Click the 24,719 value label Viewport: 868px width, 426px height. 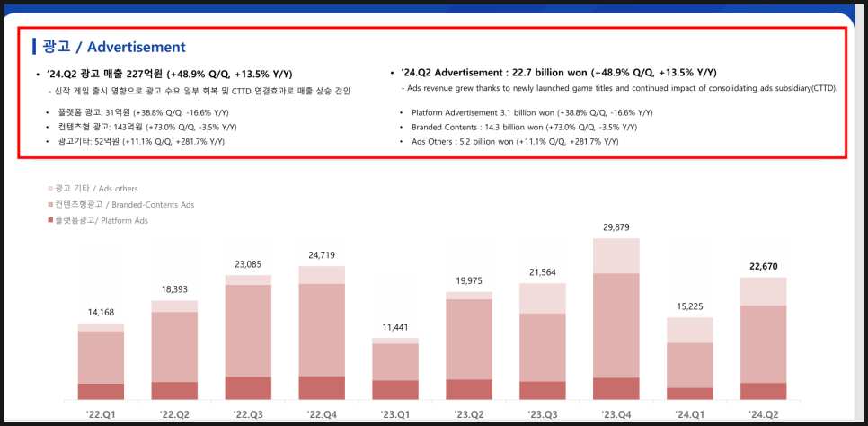(322, 255)
